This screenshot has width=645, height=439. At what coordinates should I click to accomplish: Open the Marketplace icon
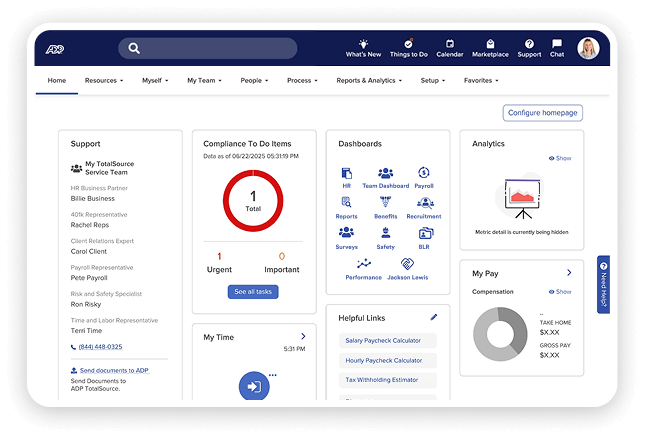pos(490,44)
